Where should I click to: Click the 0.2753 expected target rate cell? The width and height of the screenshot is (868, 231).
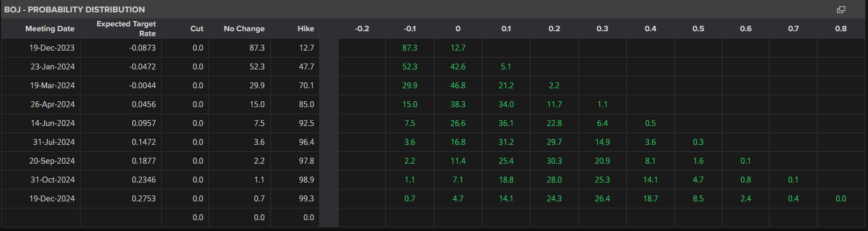pyautogui.click(x=144, y=199)
